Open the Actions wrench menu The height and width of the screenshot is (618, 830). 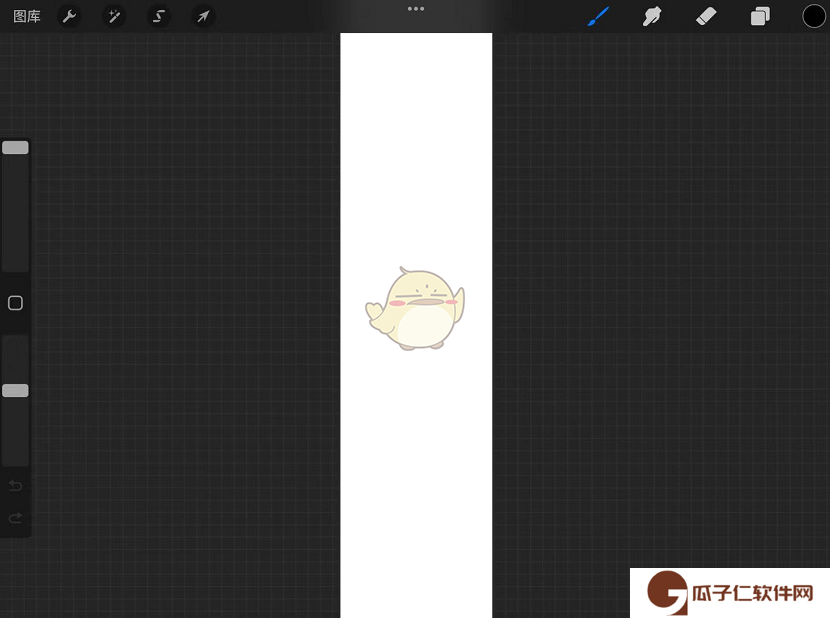[x=69, y=16]
